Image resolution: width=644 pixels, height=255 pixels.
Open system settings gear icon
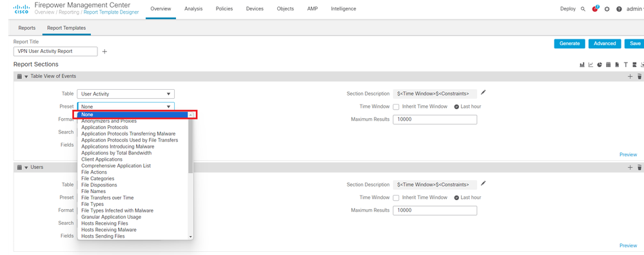click(x=607, y=9)
